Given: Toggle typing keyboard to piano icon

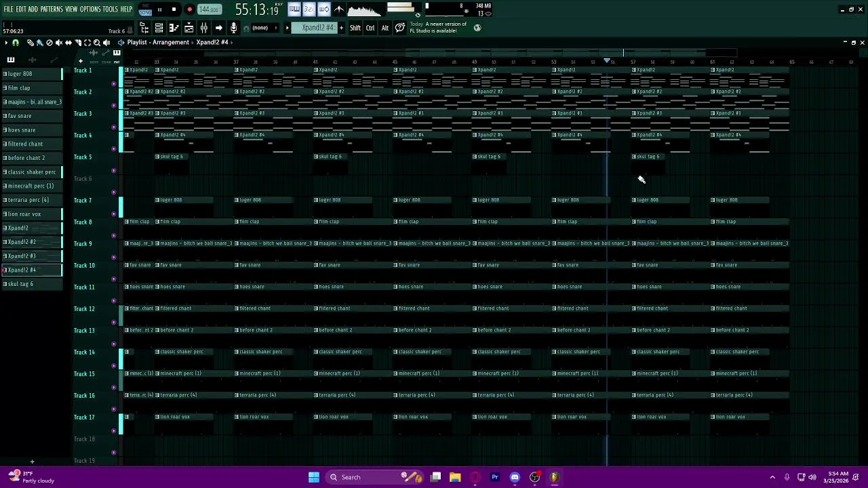Looking at the screenshot, I should (x=294, y=9).
